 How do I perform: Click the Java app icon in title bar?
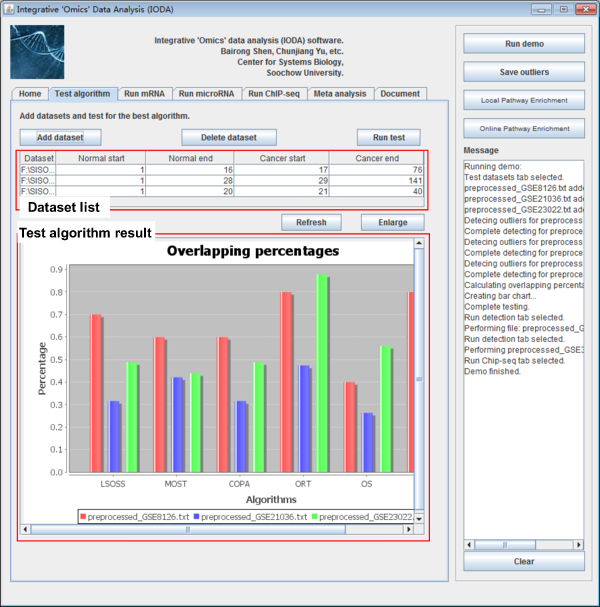[9, 9]
